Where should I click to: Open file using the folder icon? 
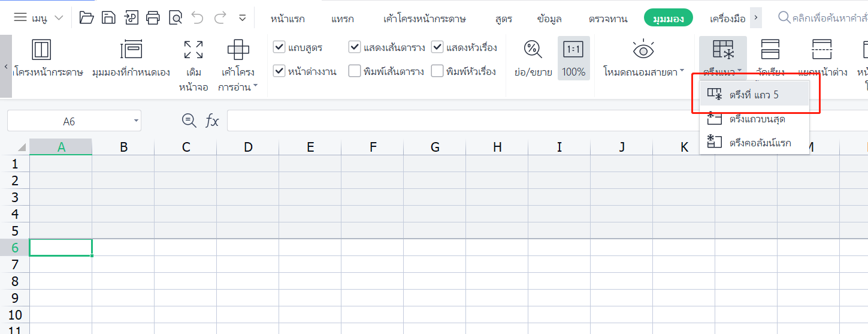point(87,17)
